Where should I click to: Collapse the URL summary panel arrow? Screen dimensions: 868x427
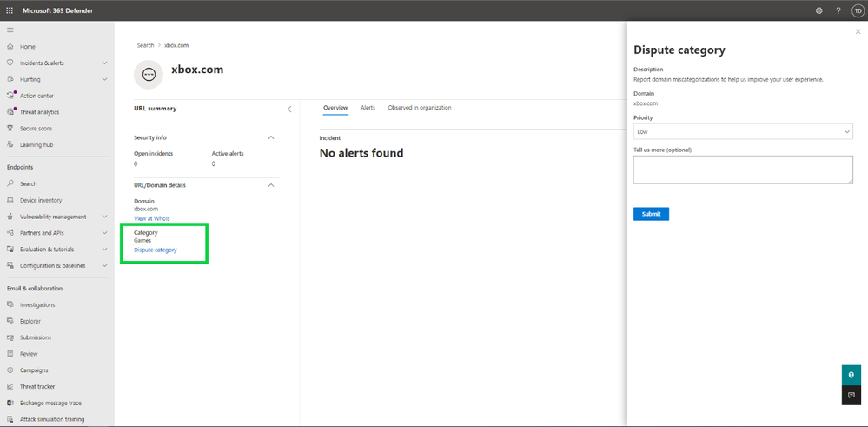(289, 109)
